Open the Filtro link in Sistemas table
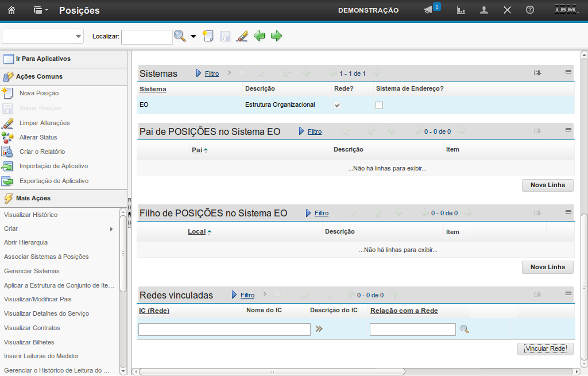Image resolution: width=588 pixels, height=376 pixels. (x=212, y=73)
